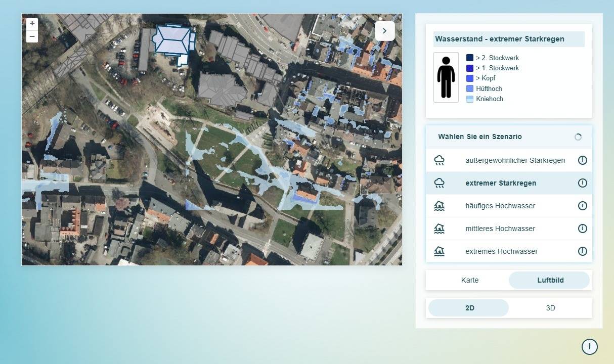Open info icon for mittleres Hochwasser
Image resolution: width=614 pixels, height=364 pixels.
point(582,229)
